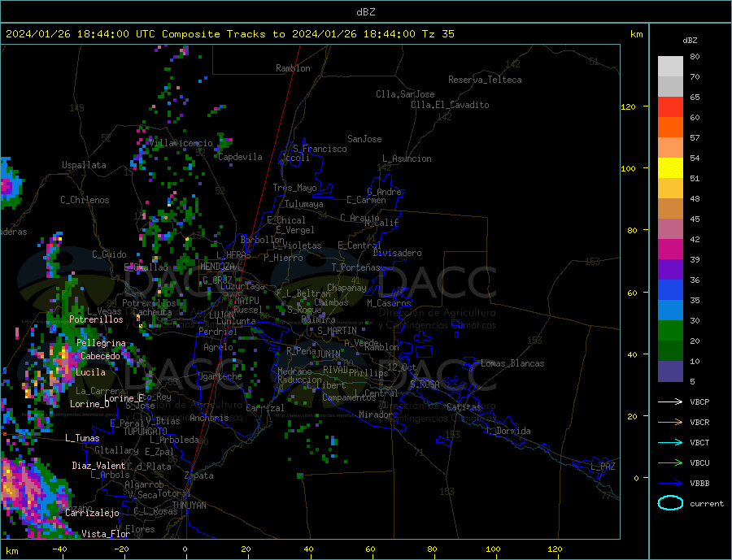
Task: Click the 'VBCT' legend label
Action: click(x=699, y=442)
